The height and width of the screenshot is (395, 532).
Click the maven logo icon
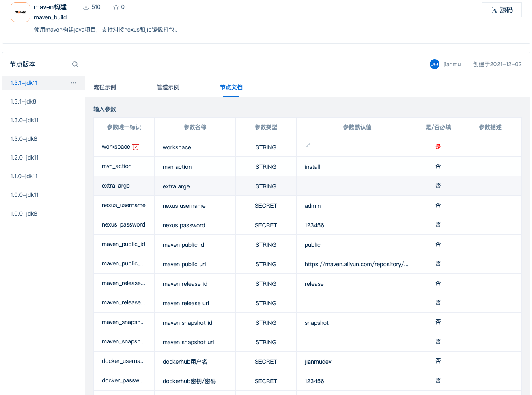[x=20, y=12]
